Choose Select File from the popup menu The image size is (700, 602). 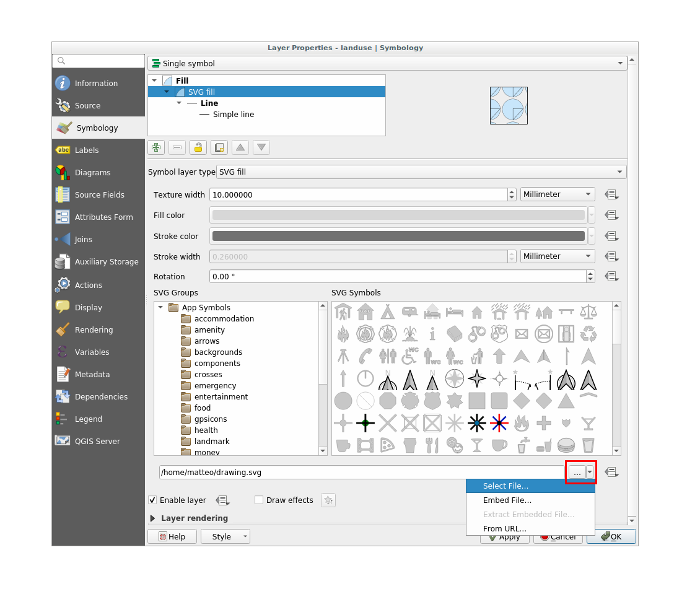(505, 486)
